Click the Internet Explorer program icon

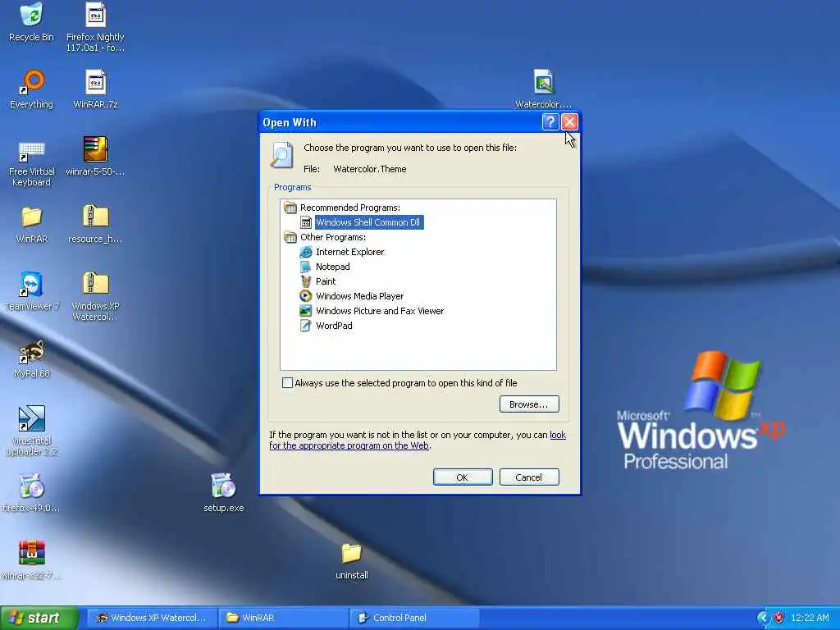[305, 252]
